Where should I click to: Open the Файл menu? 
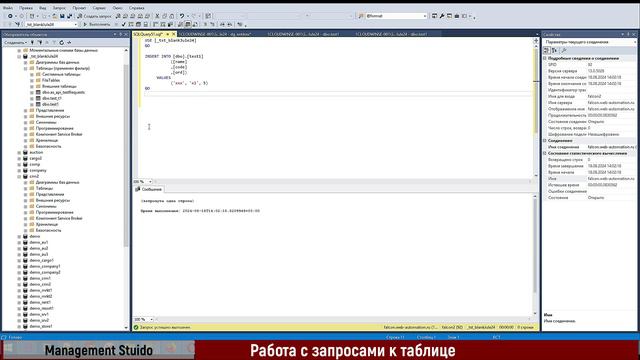point(8,8)
